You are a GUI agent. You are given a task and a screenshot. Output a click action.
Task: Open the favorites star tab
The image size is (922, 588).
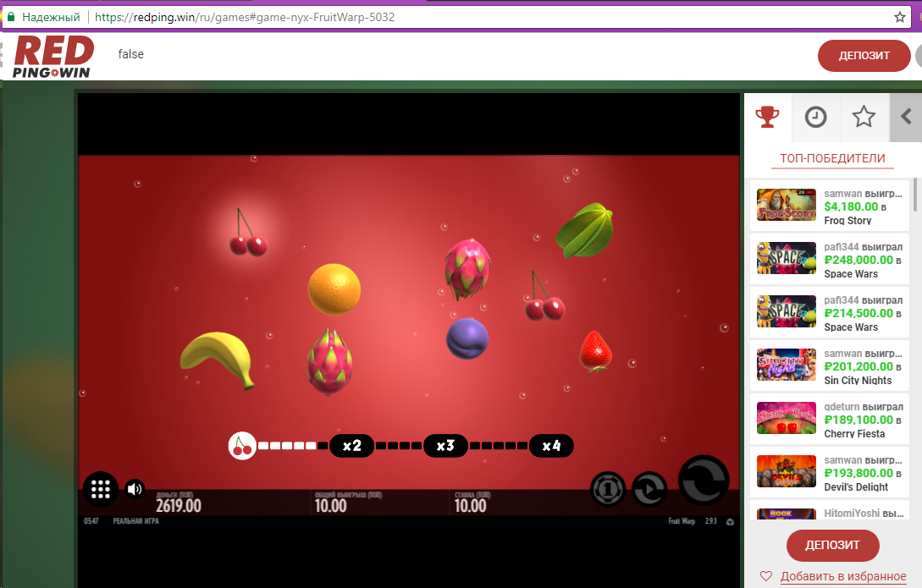pos(864,117)
